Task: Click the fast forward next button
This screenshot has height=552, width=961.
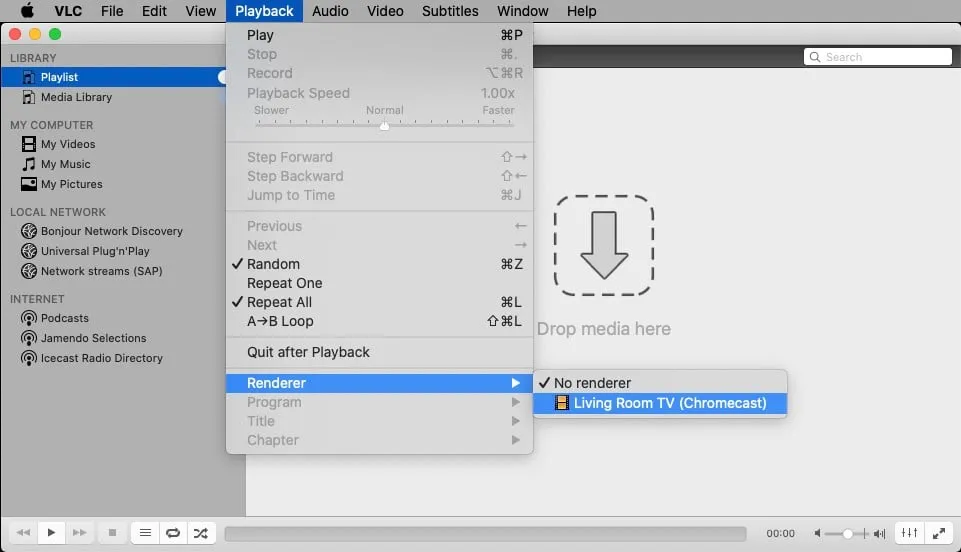Action: [x=79, y=533]
